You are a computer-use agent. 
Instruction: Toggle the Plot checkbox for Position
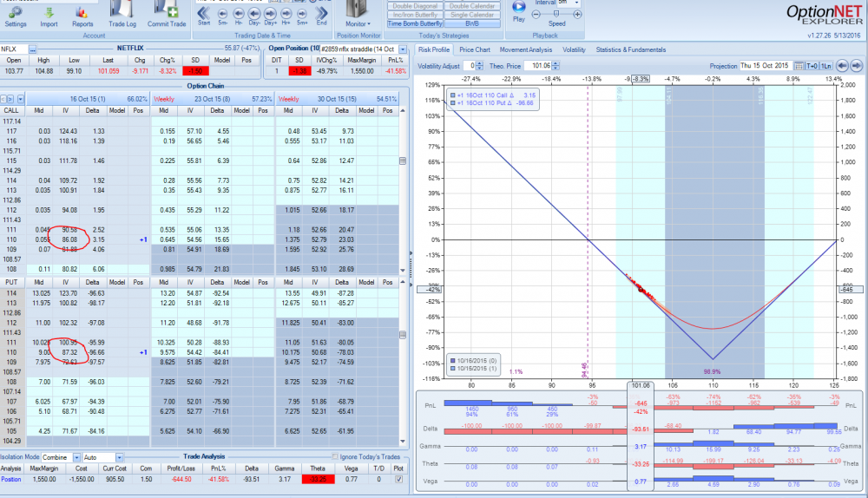point(399,479)
